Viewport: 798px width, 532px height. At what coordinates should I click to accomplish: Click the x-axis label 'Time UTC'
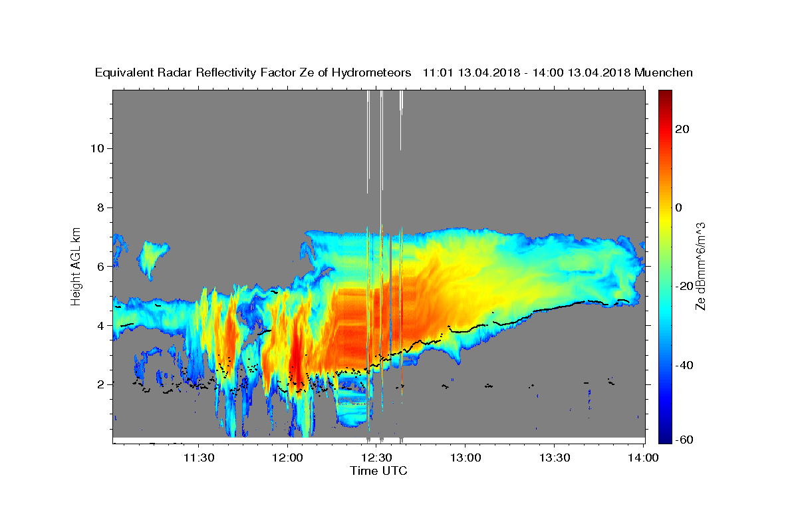378,471
